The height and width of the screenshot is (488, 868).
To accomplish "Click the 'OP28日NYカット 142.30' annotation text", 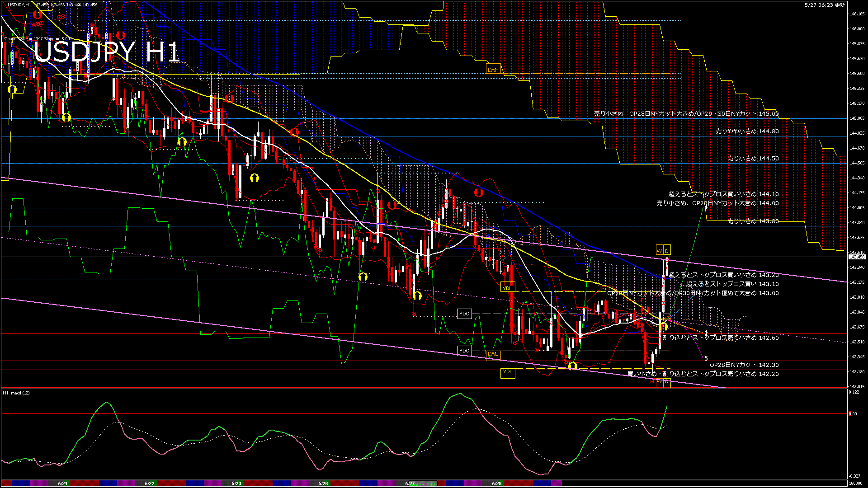I will tap(744, 365).
